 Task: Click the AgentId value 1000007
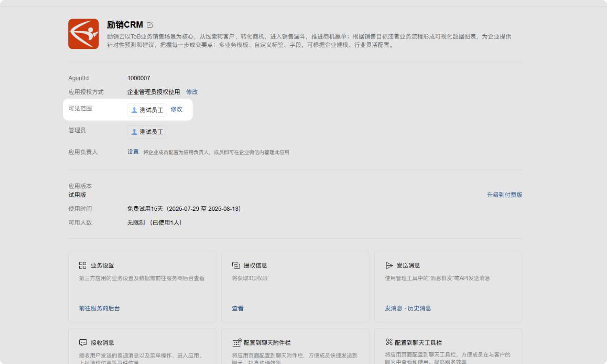pos(139,78)
